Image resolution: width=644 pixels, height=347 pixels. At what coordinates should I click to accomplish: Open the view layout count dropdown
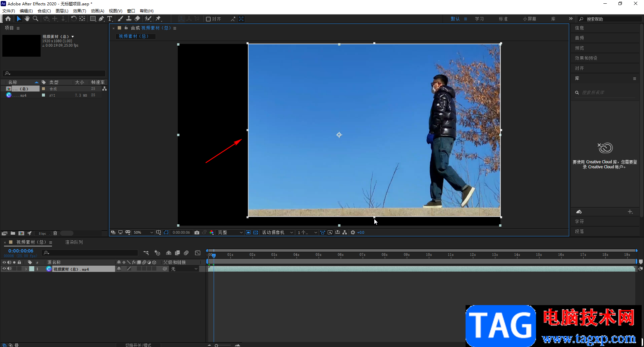pyautogui.click(x=307, y=232)
